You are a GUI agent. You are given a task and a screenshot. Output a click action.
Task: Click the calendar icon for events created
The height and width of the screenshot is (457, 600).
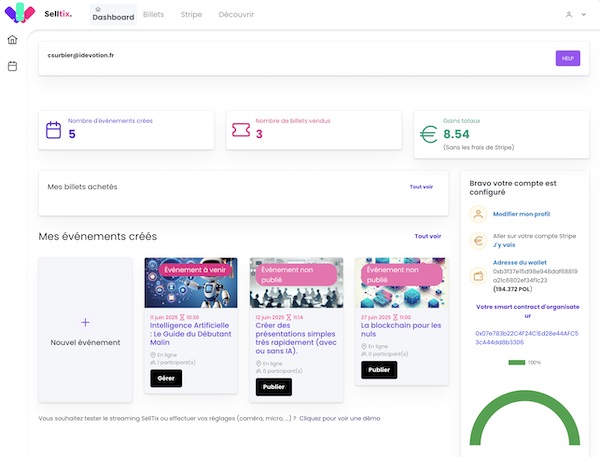(54, 129)
